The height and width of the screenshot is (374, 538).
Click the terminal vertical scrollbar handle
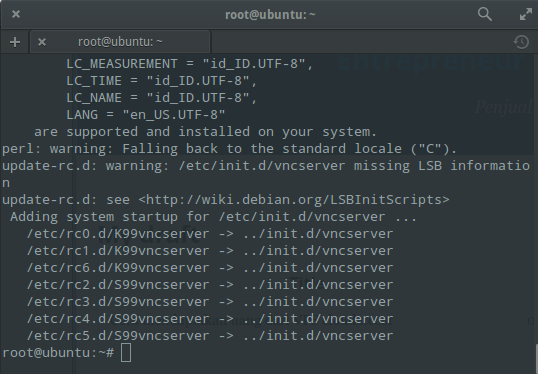point(536,359)
